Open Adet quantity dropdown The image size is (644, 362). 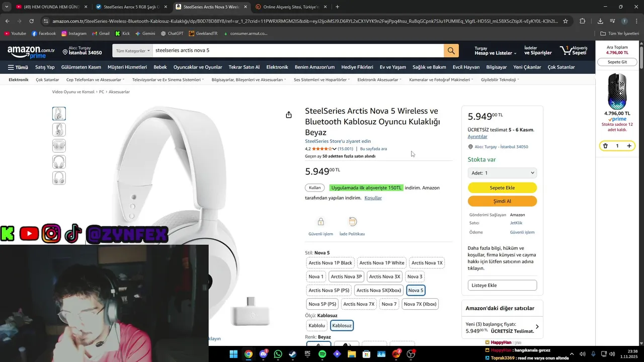pyautogui.click(x=502, y=173)
